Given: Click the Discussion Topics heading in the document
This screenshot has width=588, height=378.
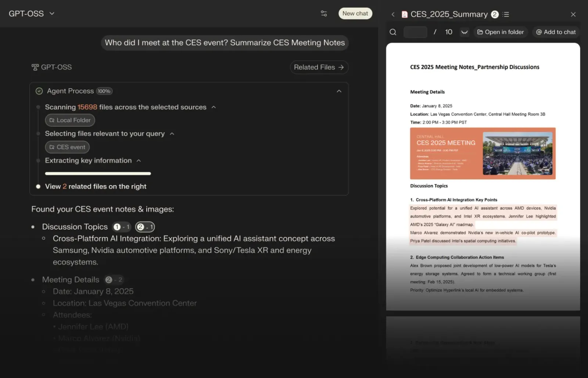Looking at the screenshot, I should [429, 186].
